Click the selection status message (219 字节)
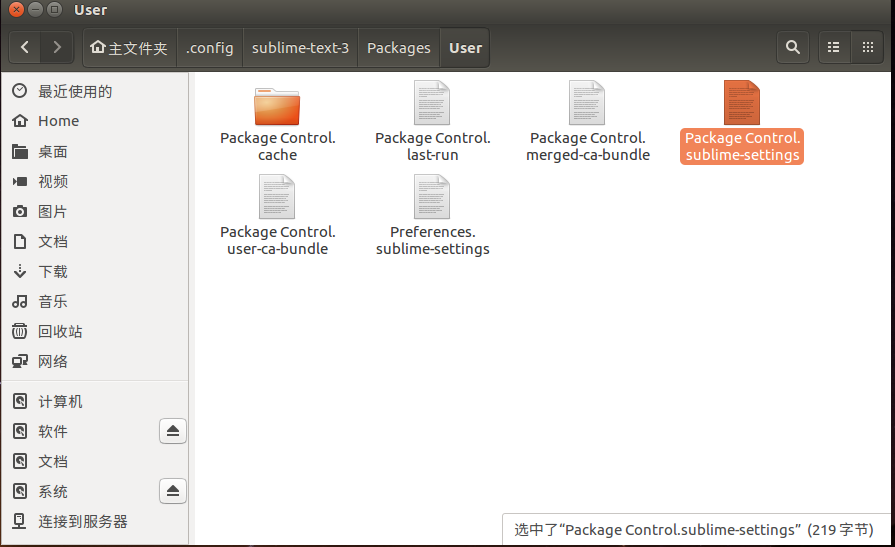This screenshot has width=895, height=547. click(x=694, y=530)
